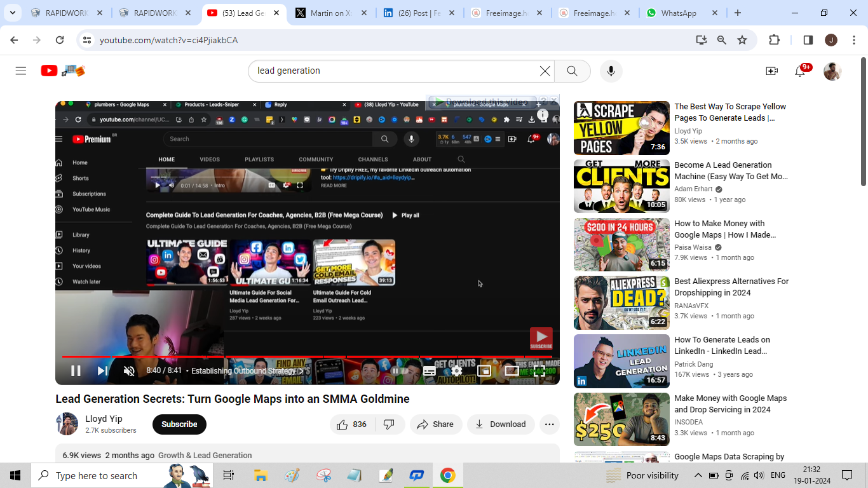Viewport: 868px width, 488px height.
Task: Clear the search text with the X
Action: click(545, 71)
